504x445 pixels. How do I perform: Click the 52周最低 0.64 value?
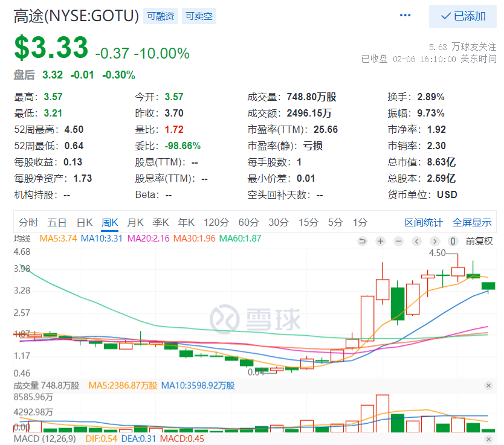click(x=74, y=146)
